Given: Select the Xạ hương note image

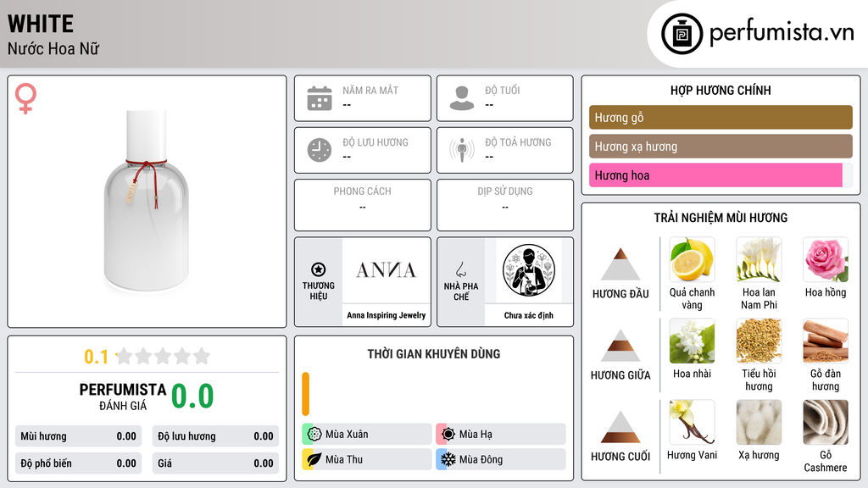Looking at the screenshot, I should (759, 423).
